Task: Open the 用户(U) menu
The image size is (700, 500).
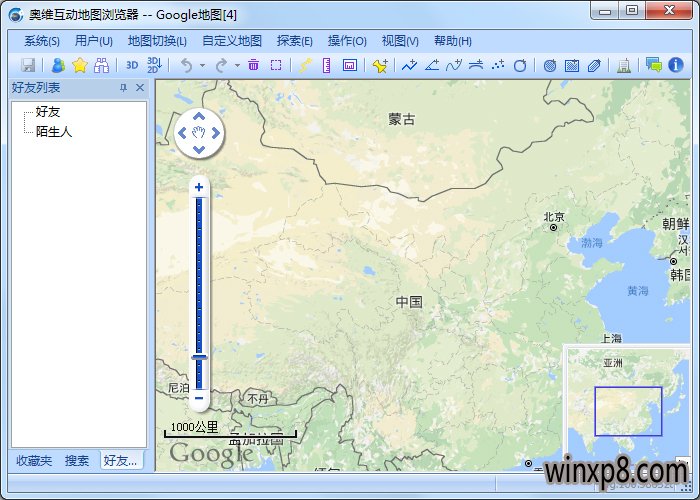Action: (x=93, y=41)
